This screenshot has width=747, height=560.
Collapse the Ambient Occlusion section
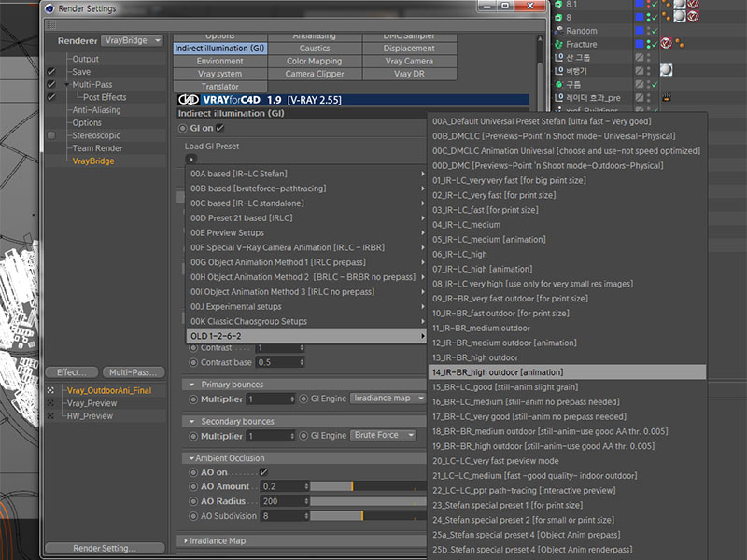(191, 458)
